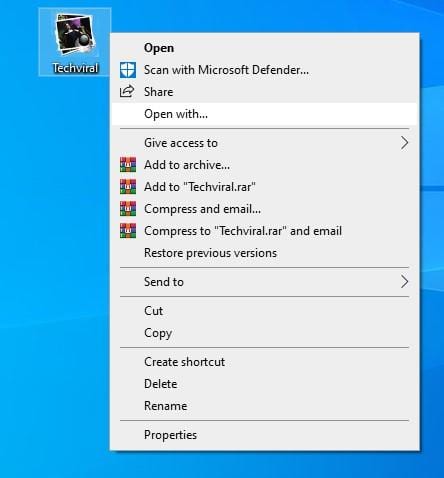Choose Open with... from context menu
Image resolution: width=444 pixels, height=478 pixels.
264,114
